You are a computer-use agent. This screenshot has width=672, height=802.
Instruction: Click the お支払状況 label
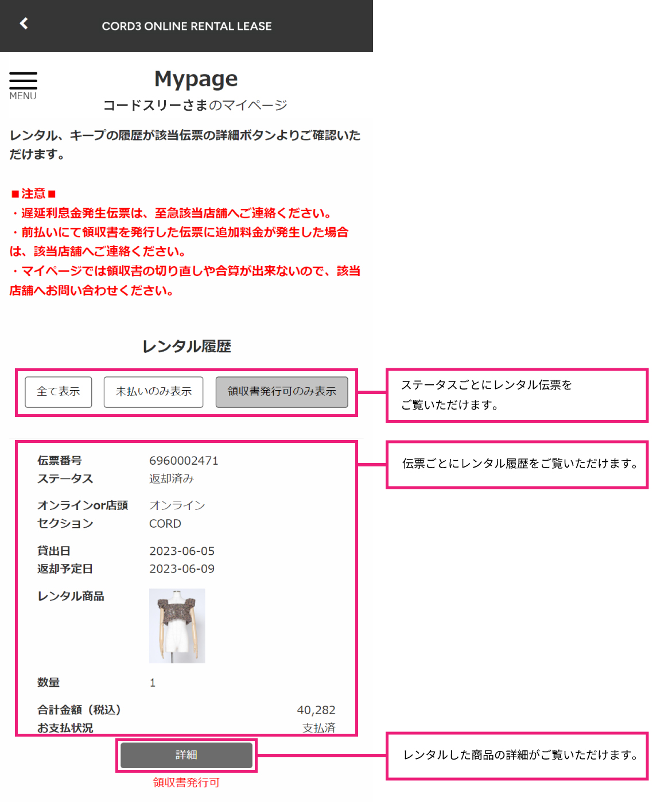point(65,728)
